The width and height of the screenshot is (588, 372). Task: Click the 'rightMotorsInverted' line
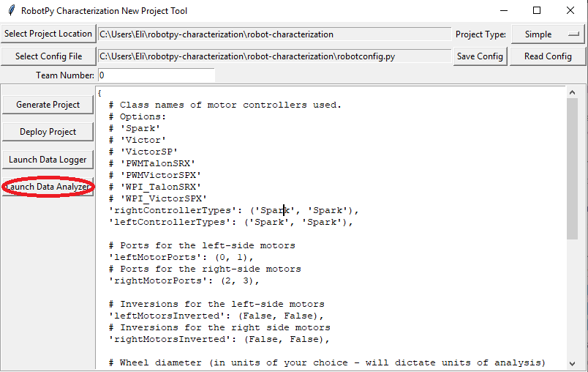219,339
